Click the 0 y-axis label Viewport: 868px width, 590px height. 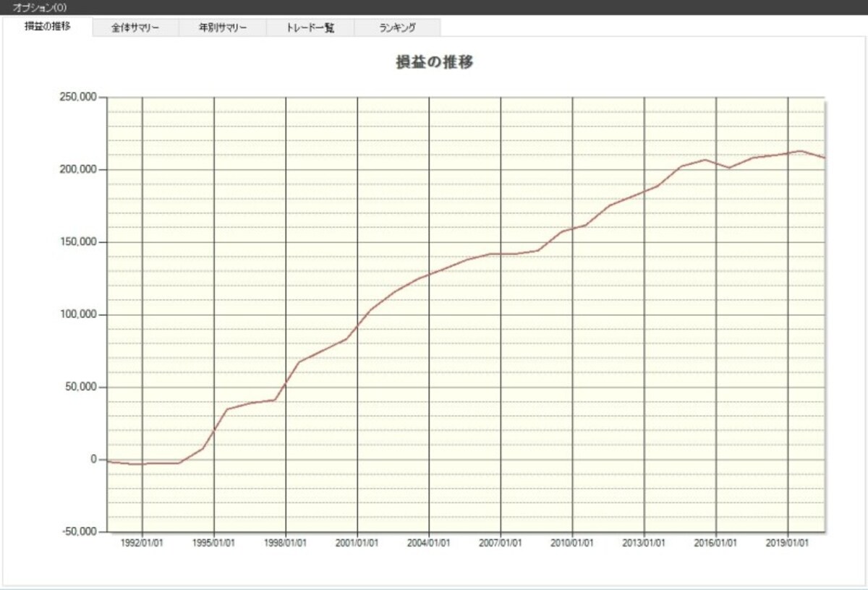coord(94,459)
